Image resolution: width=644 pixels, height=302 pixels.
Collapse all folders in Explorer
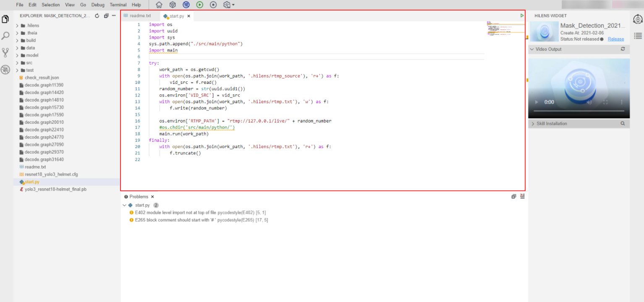pos(106,16)
